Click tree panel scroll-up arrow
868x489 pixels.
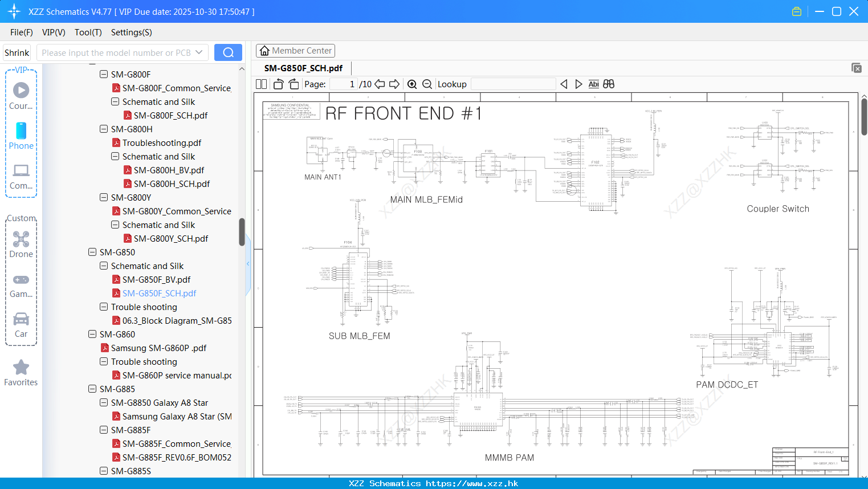(x=242, y=69)
